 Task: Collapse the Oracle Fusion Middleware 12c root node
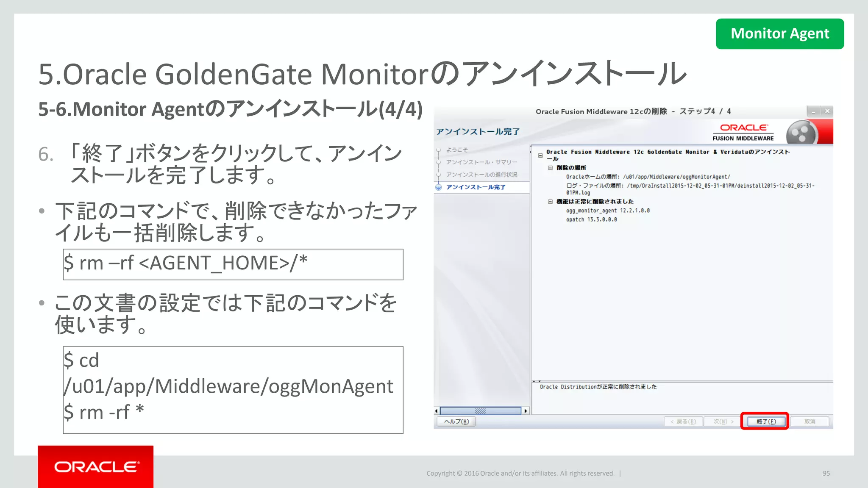540,155
